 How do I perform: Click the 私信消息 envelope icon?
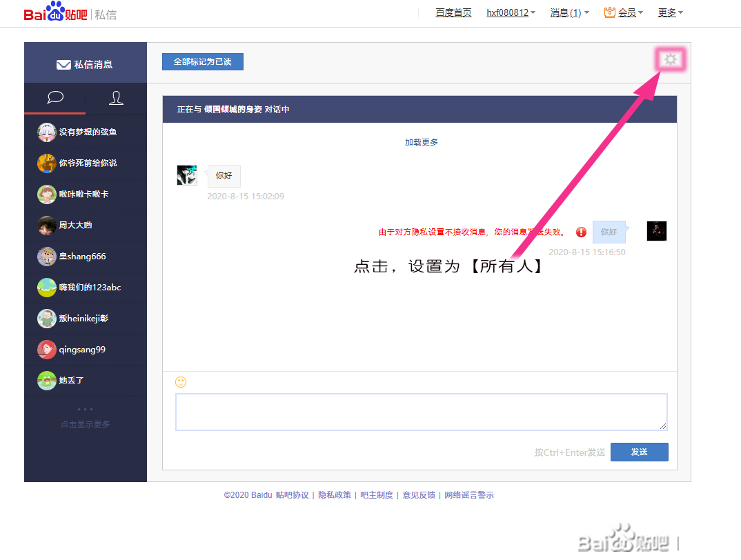63,65
